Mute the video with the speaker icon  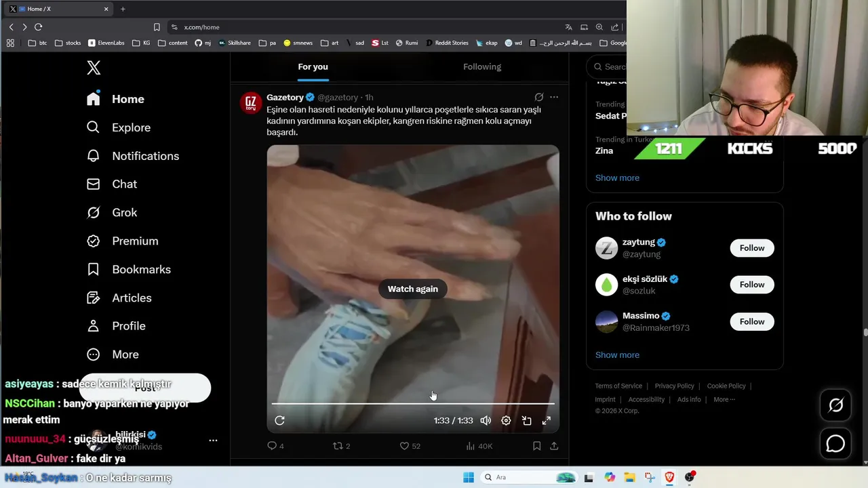[x=486, y=421]
